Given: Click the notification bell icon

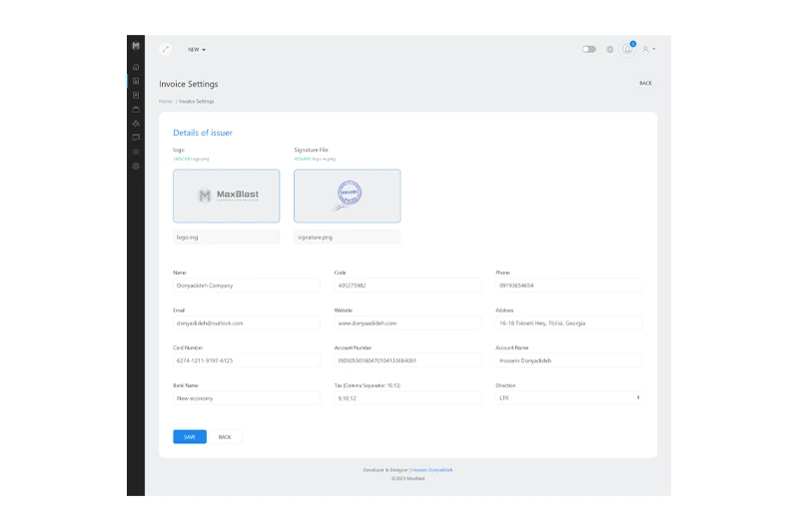Looking at the screenshot, I should pyautogui.click(x=628, y=49).
